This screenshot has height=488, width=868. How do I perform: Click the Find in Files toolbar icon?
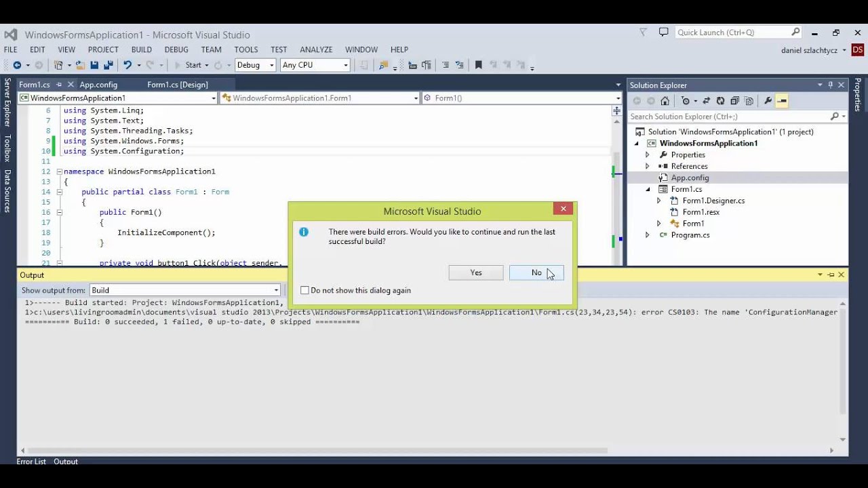point(383,65)
